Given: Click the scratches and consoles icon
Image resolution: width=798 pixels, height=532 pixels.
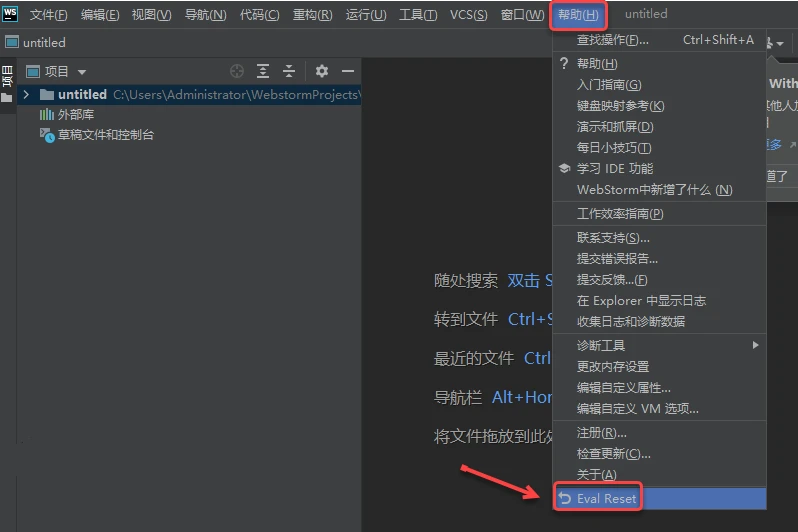Looking at the screenshot, I should [x=47, y=135].
